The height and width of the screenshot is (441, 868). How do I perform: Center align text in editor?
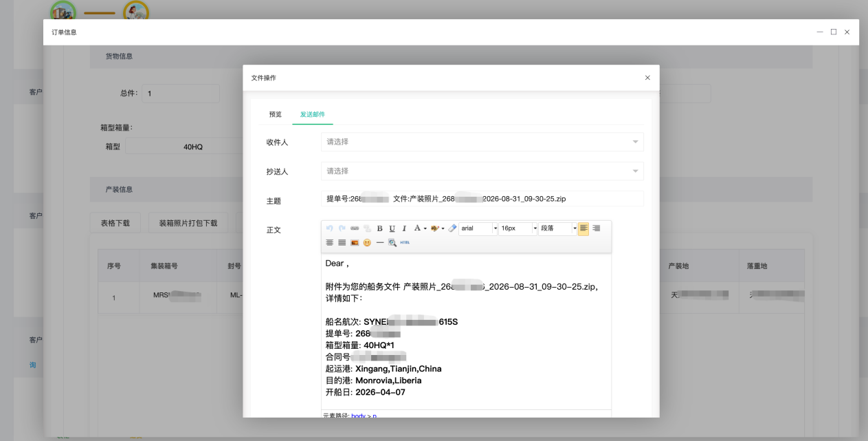(330, 242)
